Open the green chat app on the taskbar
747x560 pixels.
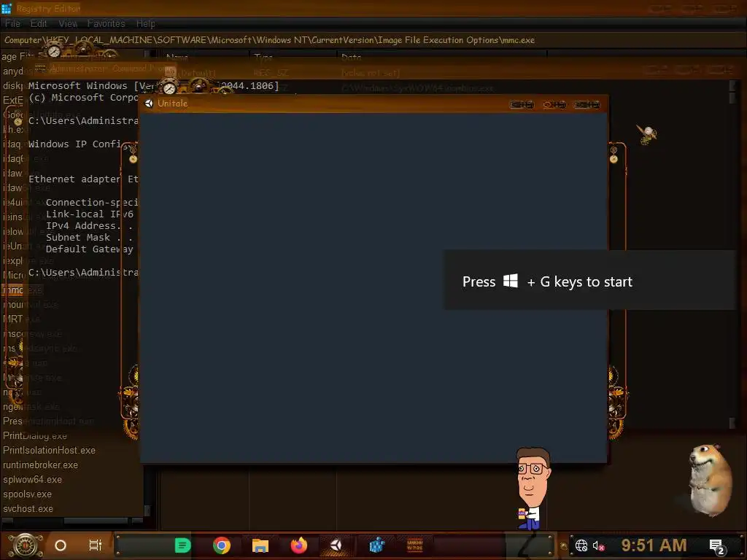point(182,545)
